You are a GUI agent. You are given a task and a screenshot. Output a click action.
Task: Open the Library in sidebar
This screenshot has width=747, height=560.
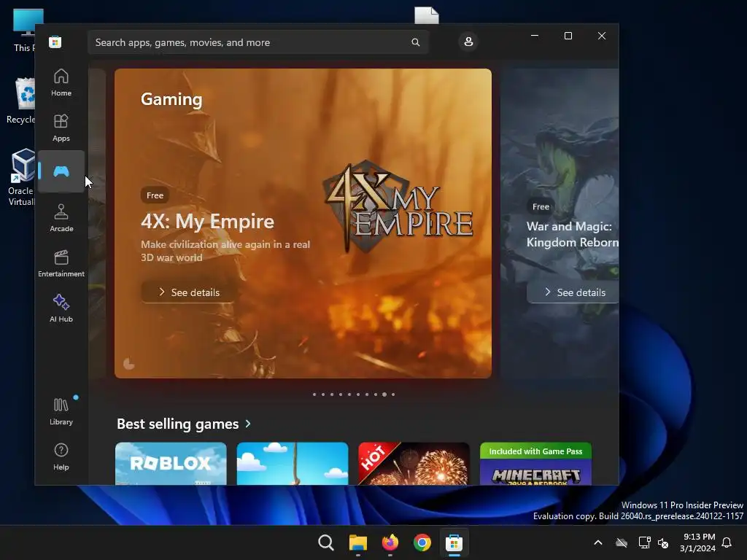point(61,411)
